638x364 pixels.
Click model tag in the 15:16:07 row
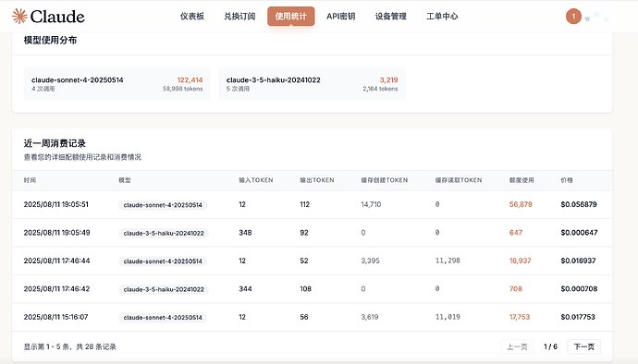tap(163, 317)
